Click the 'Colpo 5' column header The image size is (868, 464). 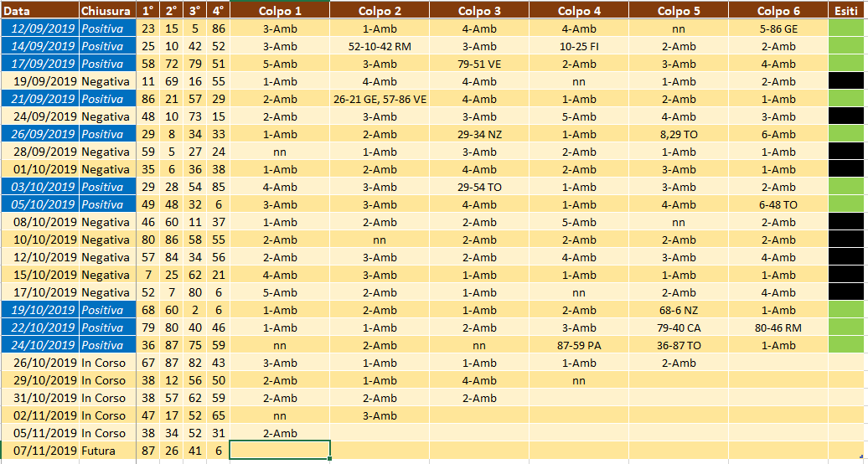[x=679, y=11]
